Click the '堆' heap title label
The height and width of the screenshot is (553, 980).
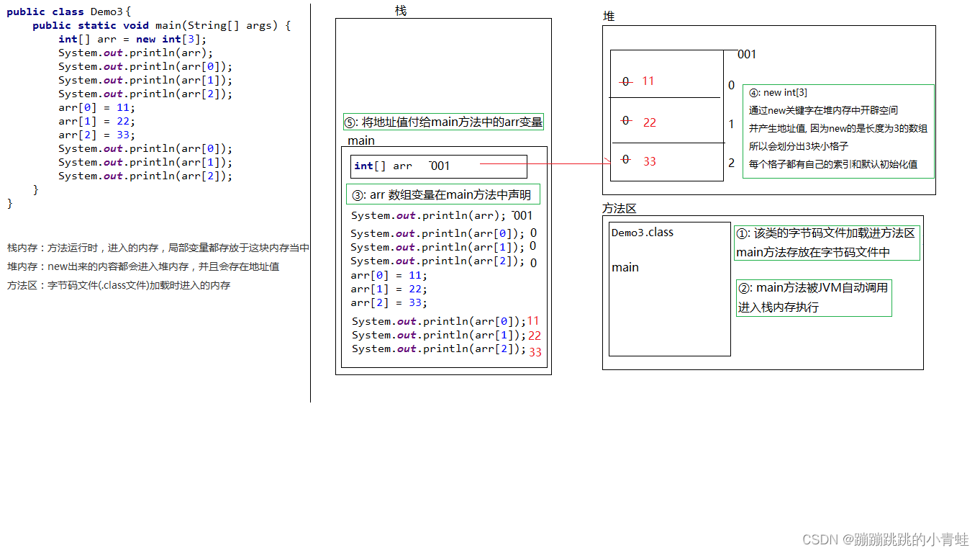tap(609, 16)
